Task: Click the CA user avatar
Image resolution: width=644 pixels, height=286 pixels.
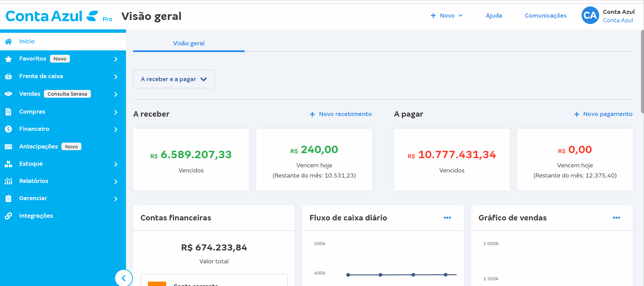Action: tap(590, 16)
